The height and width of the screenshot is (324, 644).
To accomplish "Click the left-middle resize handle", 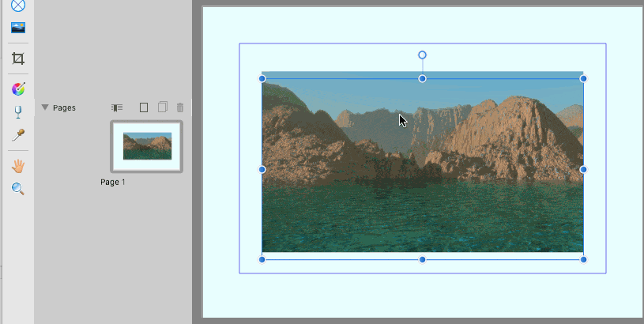I will pos(262,169).
